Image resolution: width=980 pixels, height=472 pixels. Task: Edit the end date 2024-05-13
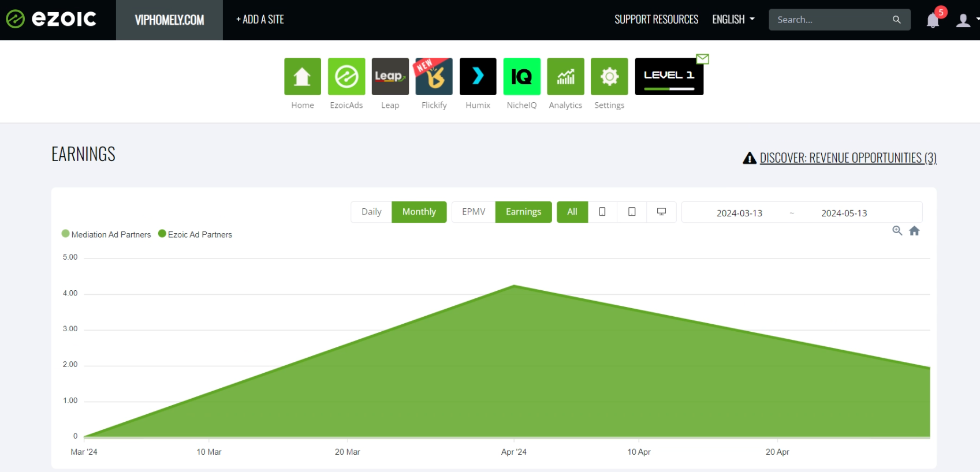(844, 213)
